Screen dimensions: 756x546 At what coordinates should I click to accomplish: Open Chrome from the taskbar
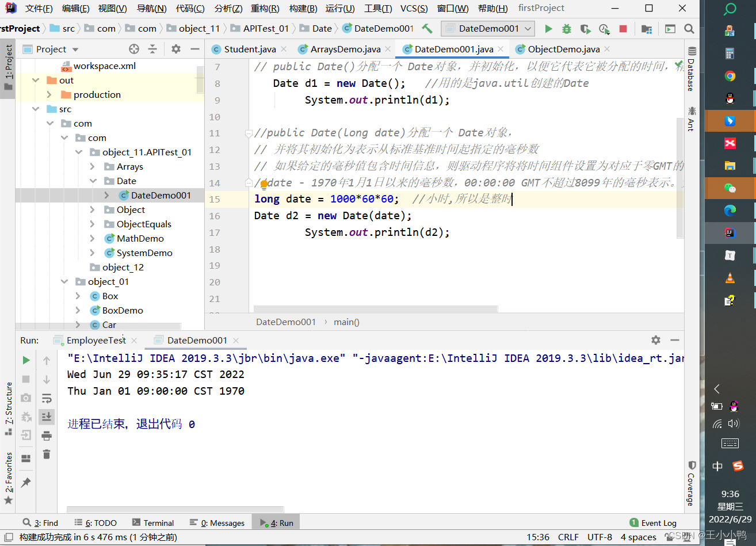pyautogui.click(x=730, y=76)
